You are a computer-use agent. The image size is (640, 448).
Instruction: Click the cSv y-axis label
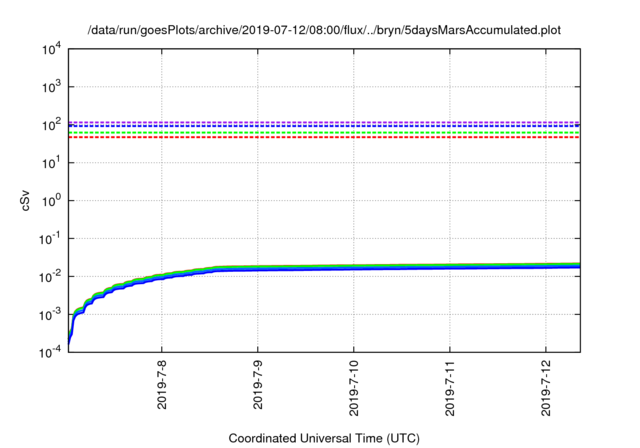[x=25, y=200]
